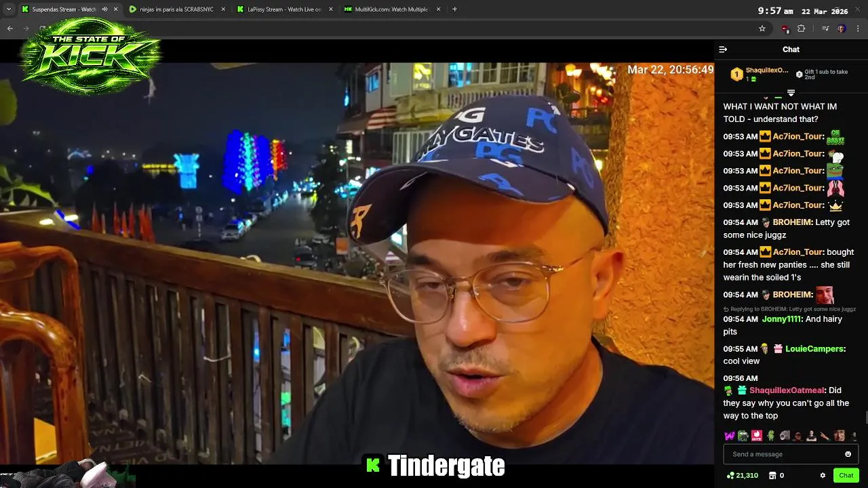
Task: Open LouieCampers username in chat
Action: click(814, 349)
